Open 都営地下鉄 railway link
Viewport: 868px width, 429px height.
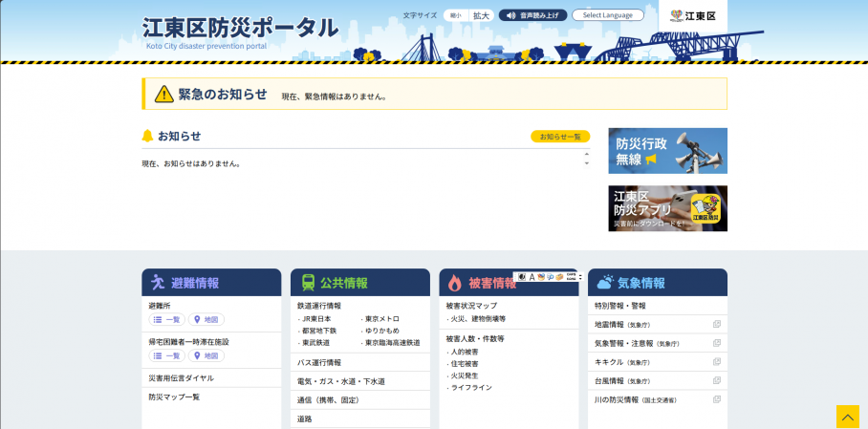(317, 331)
